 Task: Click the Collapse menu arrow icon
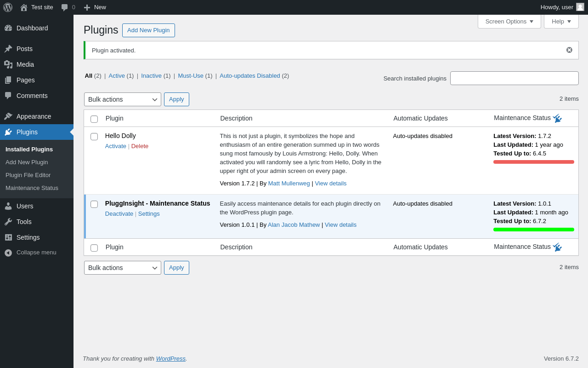tap(8, 253)
